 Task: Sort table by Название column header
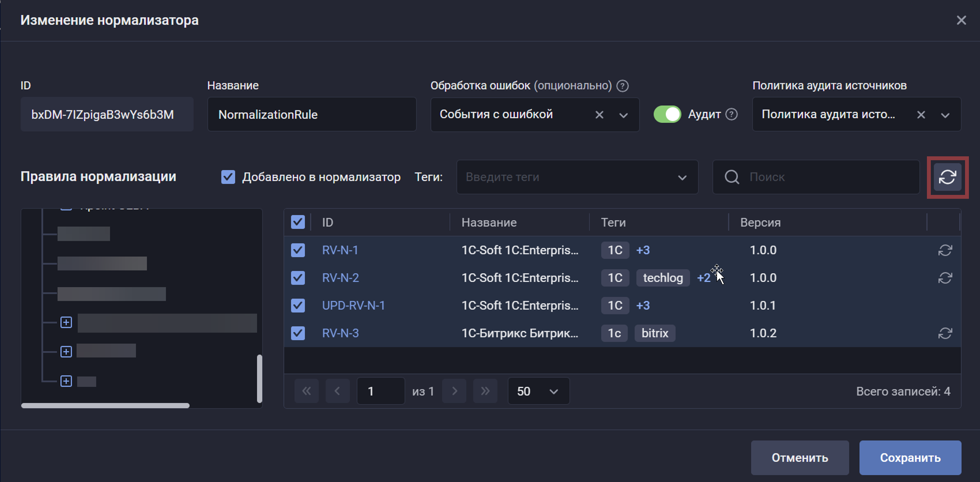tap(489, 222)
